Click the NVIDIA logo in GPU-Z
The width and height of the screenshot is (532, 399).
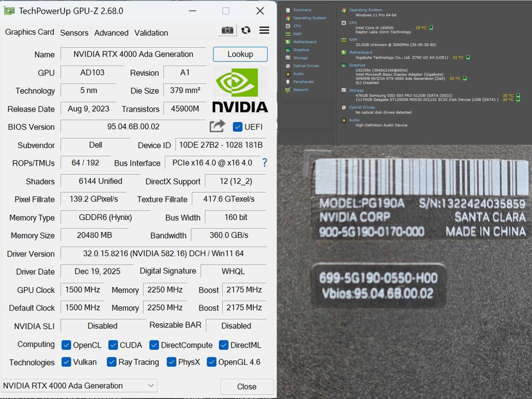pyautogui.click(x=240, y=90)
